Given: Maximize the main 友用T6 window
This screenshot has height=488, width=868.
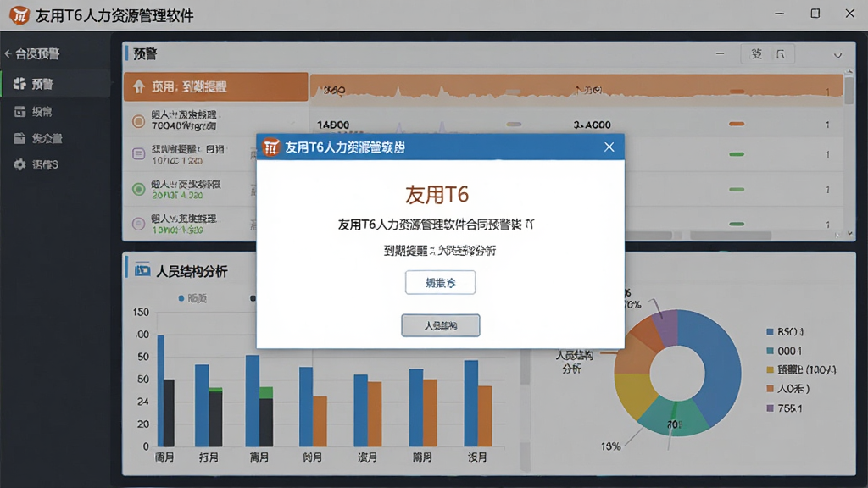Looking at the screenshot, I should tap(815, 14).
